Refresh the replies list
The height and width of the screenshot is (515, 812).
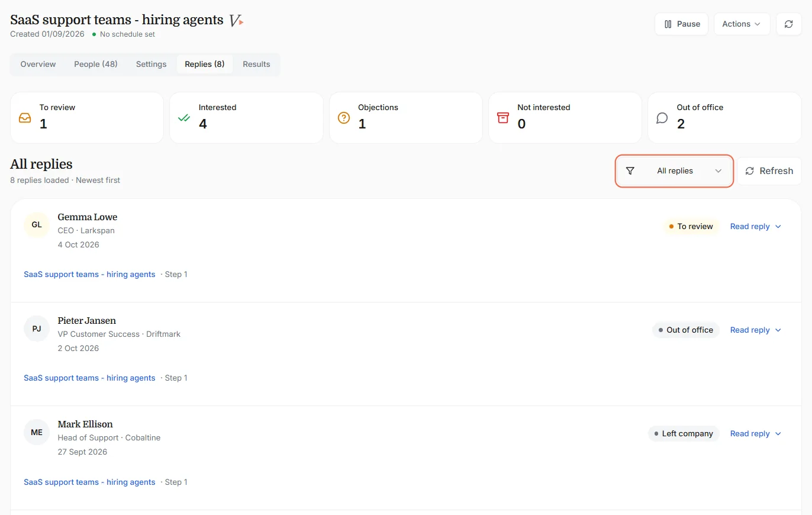769,171
